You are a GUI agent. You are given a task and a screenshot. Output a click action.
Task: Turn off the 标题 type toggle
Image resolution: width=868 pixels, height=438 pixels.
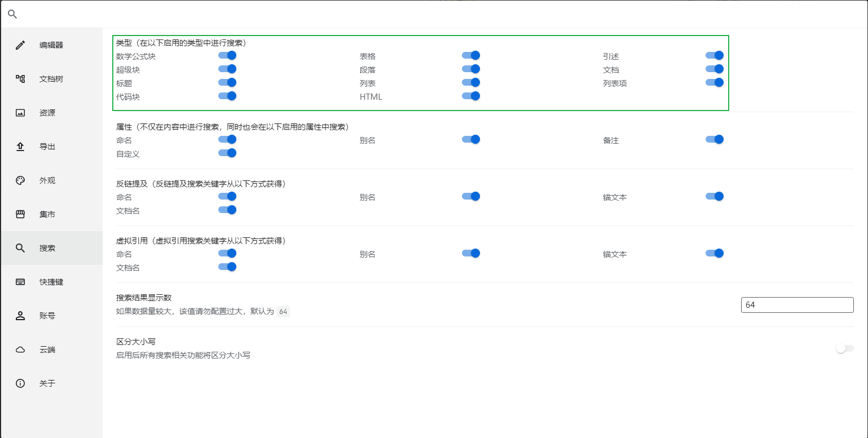tap(227, 82)
